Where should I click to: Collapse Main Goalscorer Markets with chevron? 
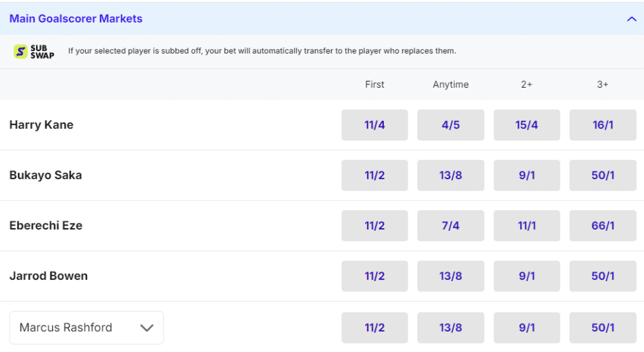coord(631,19)
